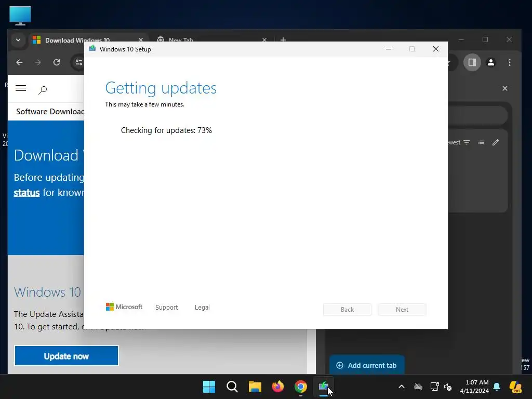Select Windows 10 Setup taskbar icon
532x399 pixels.
click(324, 387)
